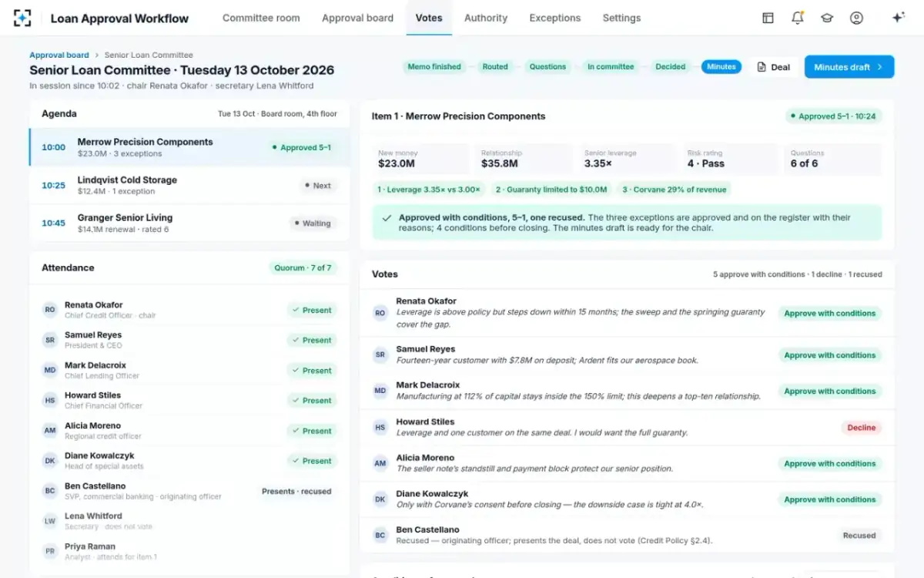The image size is (924, 578).
Task: Click the Quorum 7 of 7 badge
Action: 303,268
